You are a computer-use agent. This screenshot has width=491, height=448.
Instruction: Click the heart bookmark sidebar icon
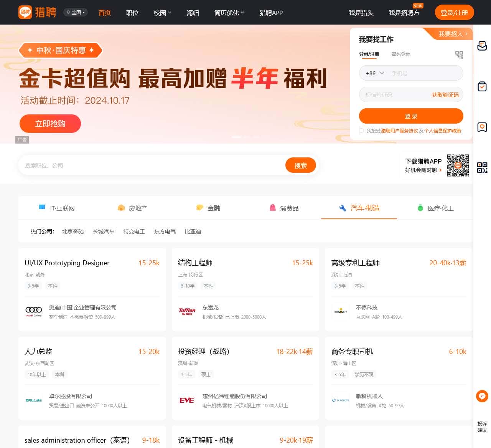coord(482,127)
